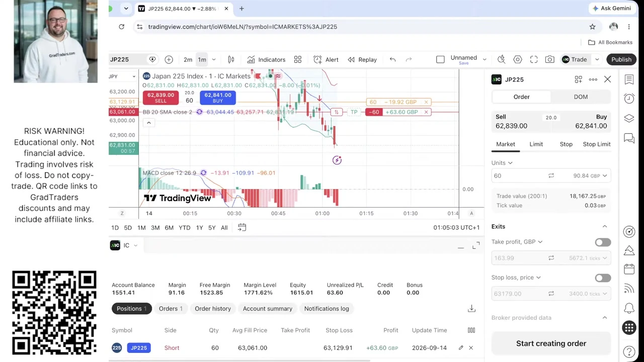Open the chart layout grid icon
This screenshot has width=644, height=362.
click(x=298, y=59)
